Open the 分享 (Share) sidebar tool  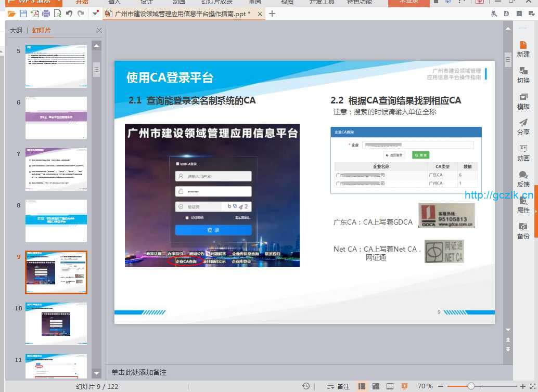(x=523, y=127)
